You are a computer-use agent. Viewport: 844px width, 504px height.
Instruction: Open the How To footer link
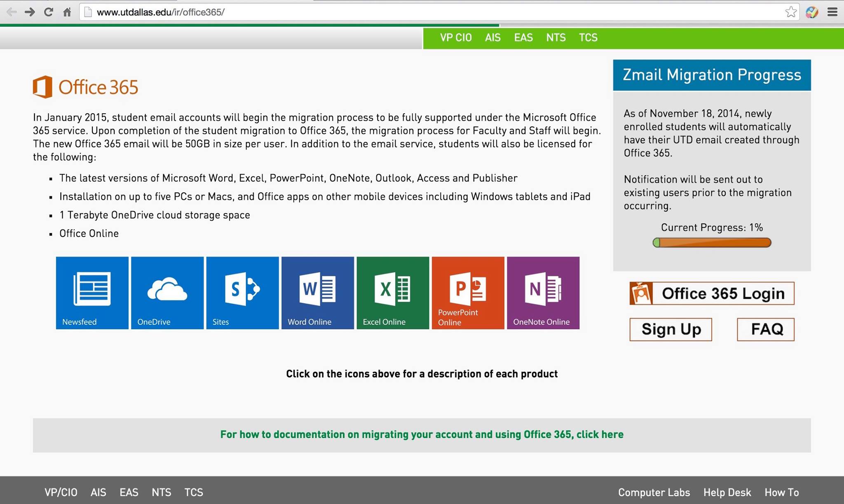click(x=782, y=492)
